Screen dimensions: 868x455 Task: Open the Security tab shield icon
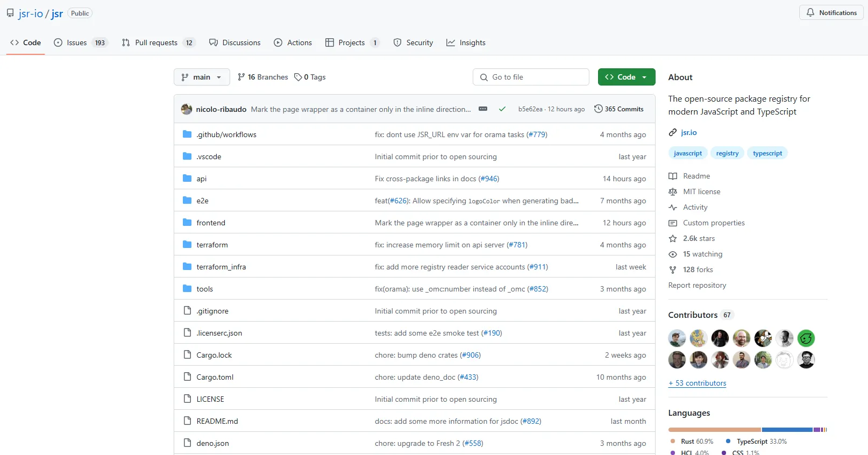pyautogui.click(x=397, y=42)
